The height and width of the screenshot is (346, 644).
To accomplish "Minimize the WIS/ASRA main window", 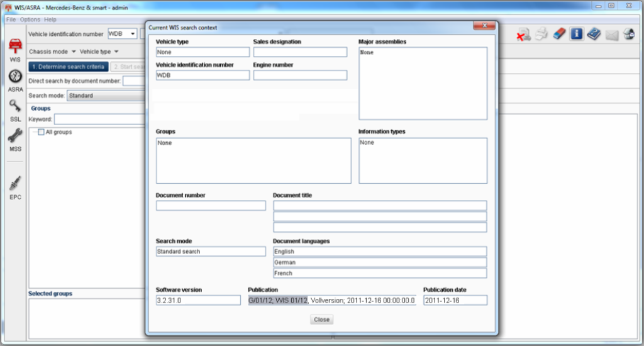I will [598, 6].
